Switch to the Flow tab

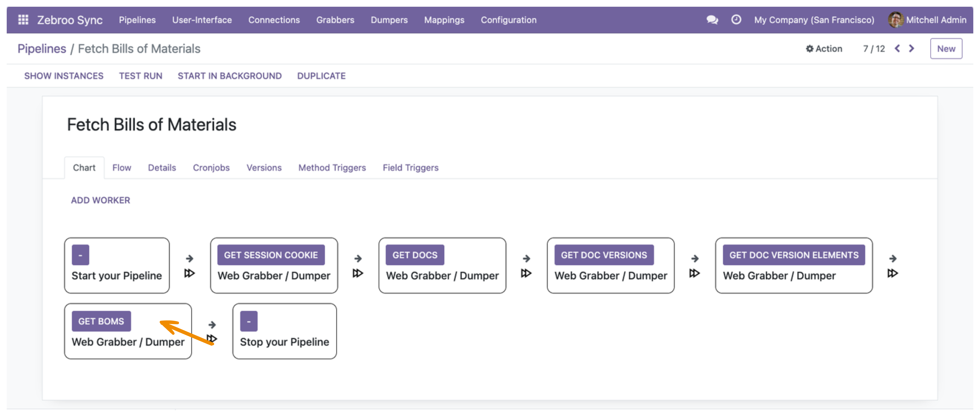tap(122, 168)
